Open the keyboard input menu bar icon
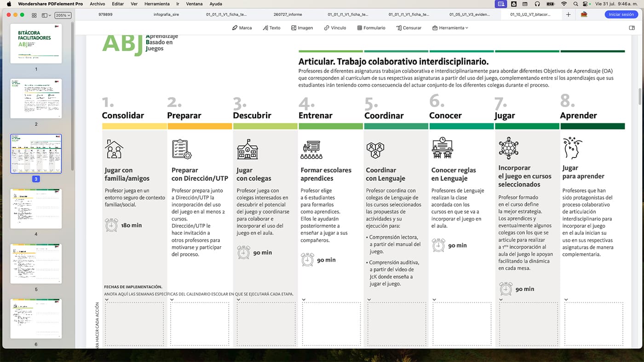The width and height of the screenshot is (644, 362). (525, 4)
